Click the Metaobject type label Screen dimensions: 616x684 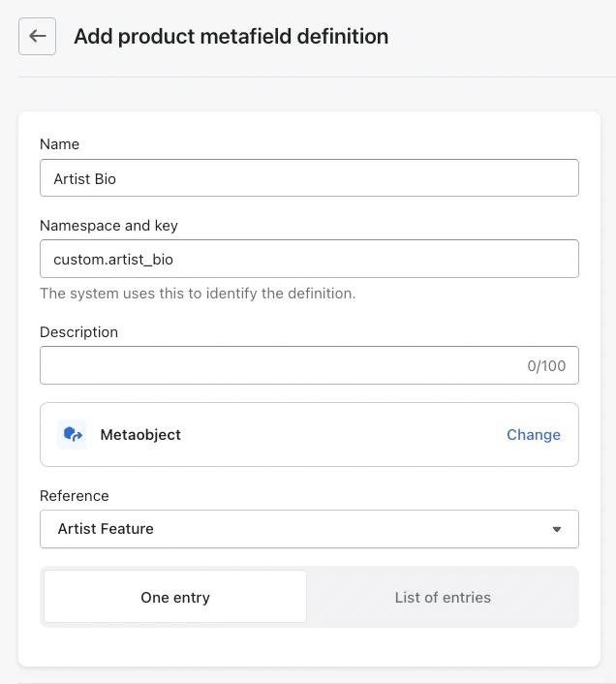[x=140, y=434]
